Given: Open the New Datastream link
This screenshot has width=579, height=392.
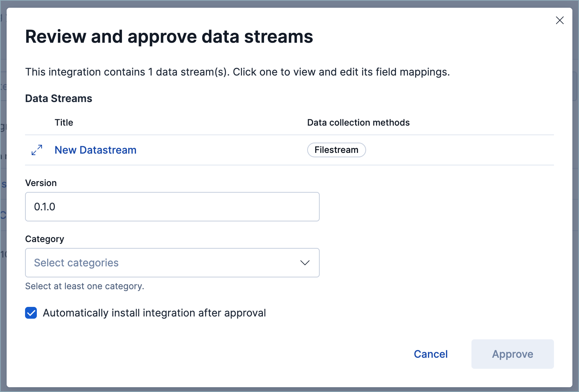Looking at the screenshot, I should [x=95, y=150].
